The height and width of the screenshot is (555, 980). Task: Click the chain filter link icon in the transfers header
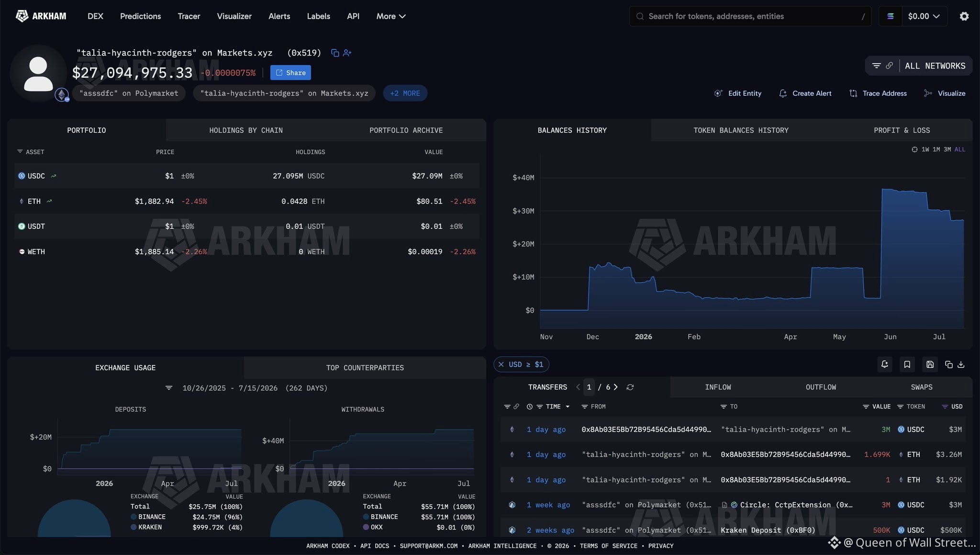click(516, 407)
